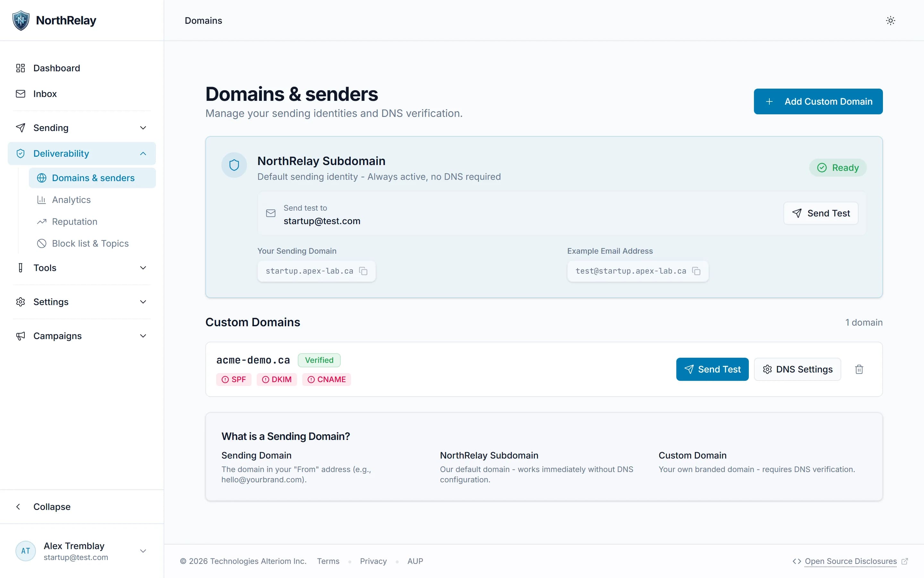Send a test for acme-demo.ca
The height and width of the screenshot is (578, 924).
[x=712, y=369]
